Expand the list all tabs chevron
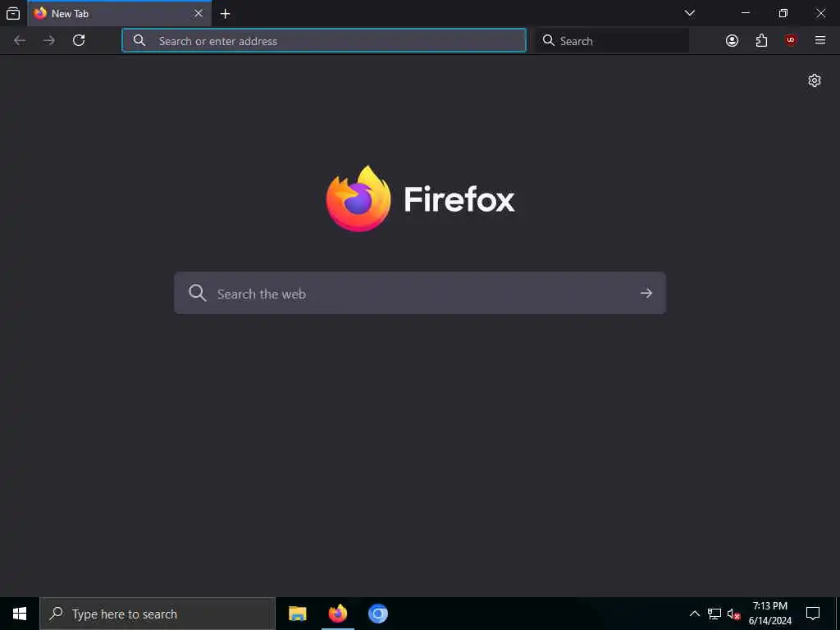 tap(690, 13)
